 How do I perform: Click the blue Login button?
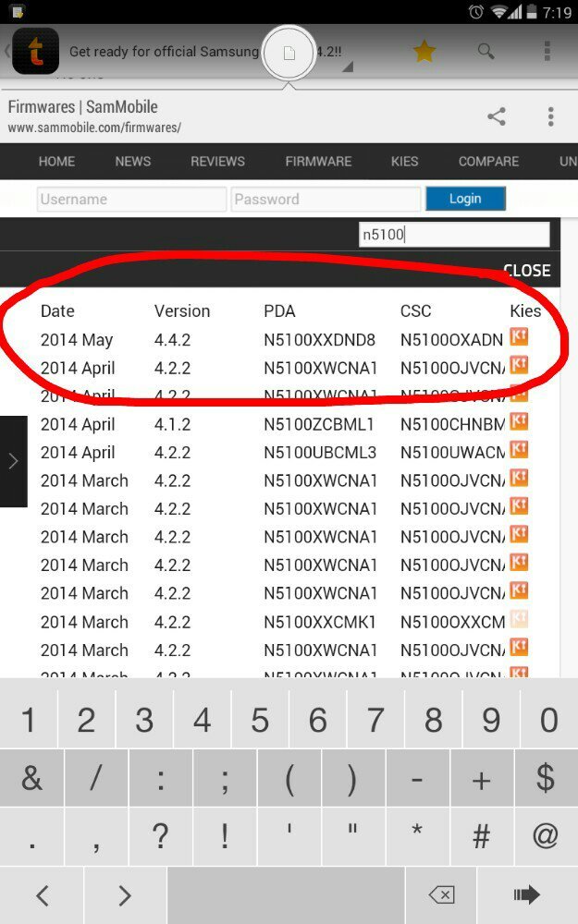(465, 199)
